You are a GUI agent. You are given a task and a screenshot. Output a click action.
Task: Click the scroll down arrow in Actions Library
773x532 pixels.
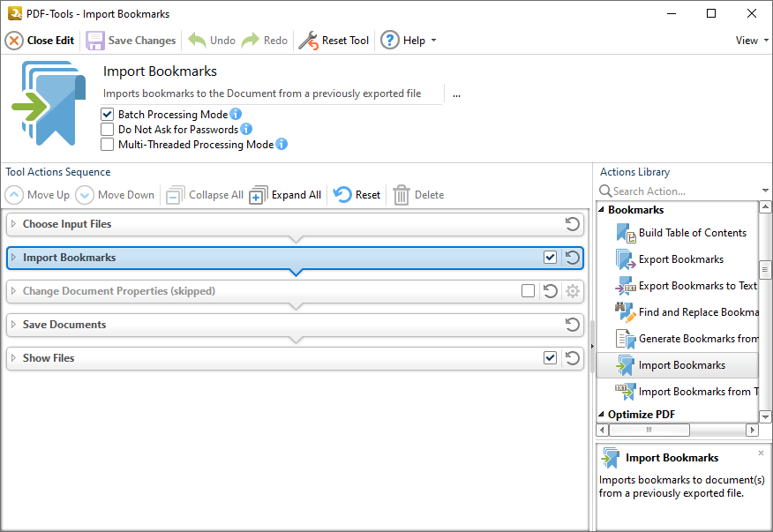765,417
